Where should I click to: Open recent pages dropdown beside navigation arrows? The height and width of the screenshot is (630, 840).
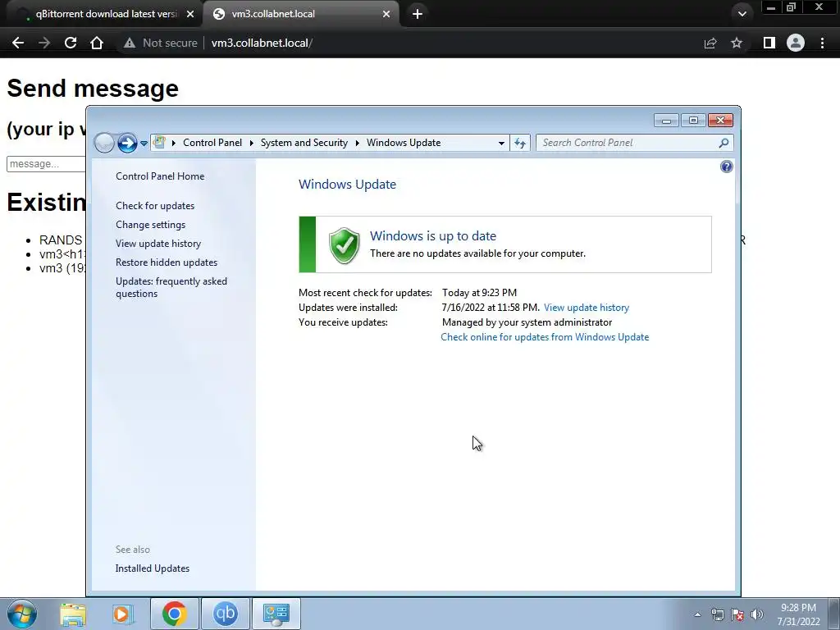click(144, 144)
